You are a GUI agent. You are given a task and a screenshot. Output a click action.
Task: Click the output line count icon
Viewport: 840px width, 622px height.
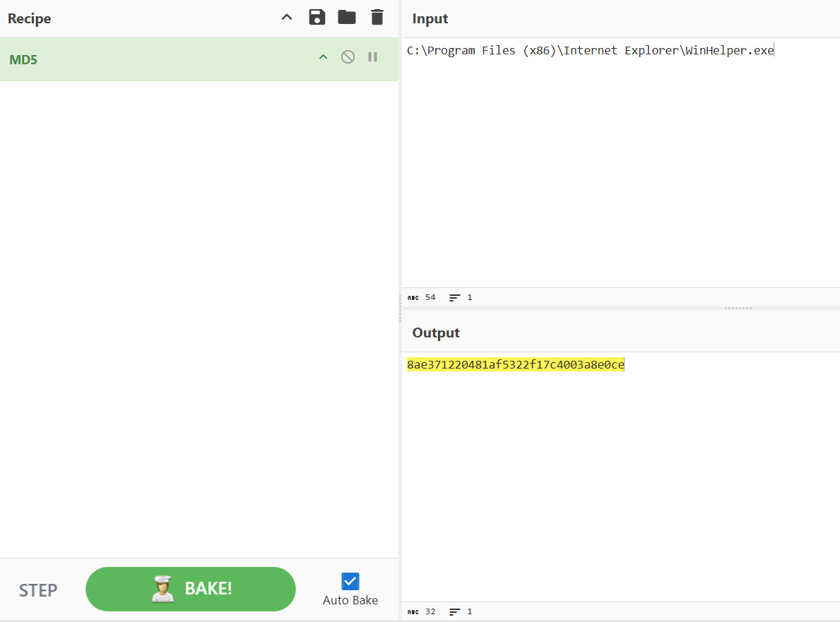pyautogui.click(x=455, y=612)
